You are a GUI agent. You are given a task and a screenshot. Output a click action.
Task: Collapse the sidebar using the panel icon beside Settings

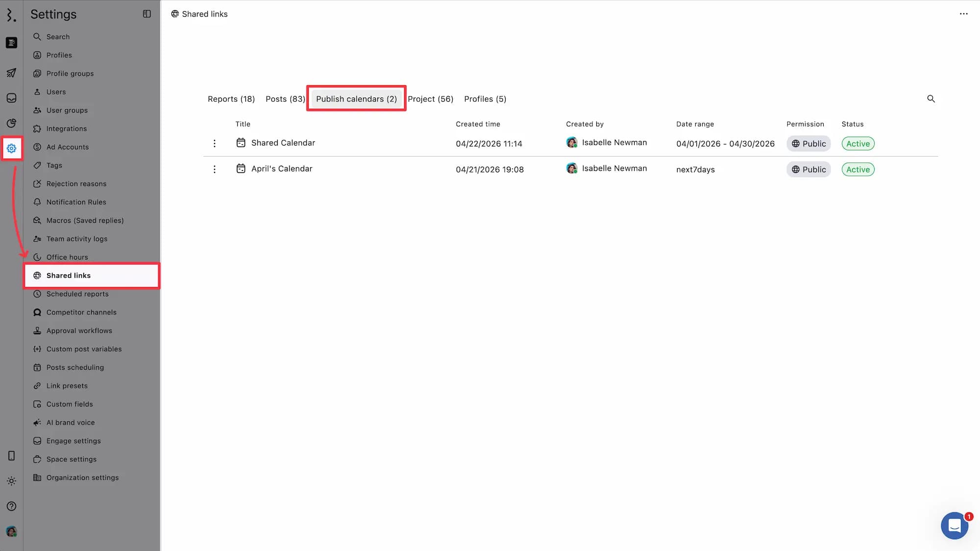pyautogui.click(x=147, y=14)
